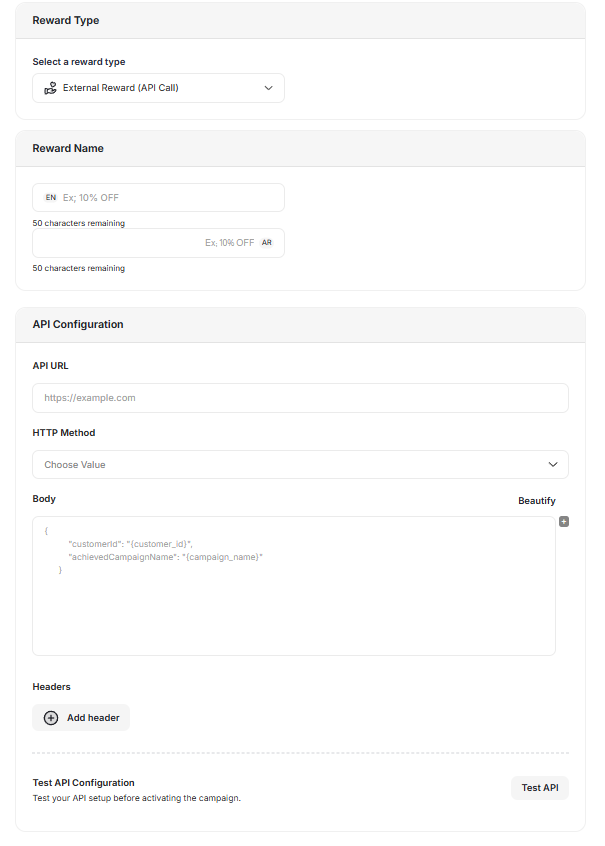Click the Beautify link above the Body editor

click(537, 500)
